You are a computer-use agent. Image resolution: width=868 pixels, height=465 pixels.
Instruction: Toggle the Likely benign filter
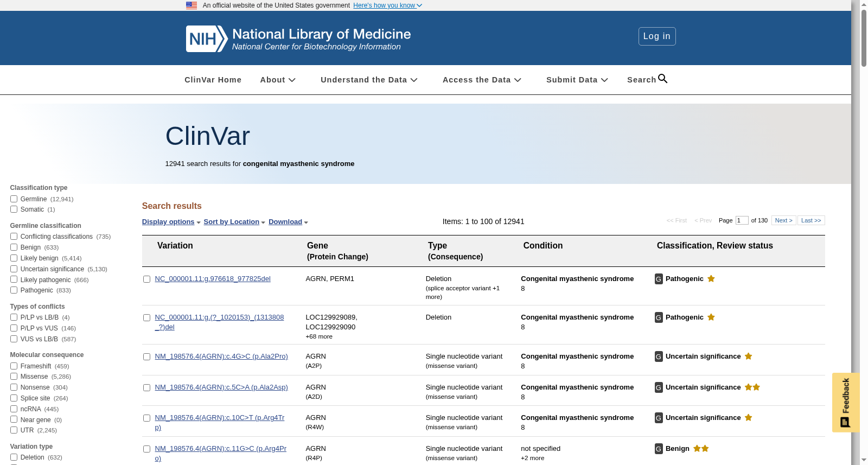[x=14, y=258]
